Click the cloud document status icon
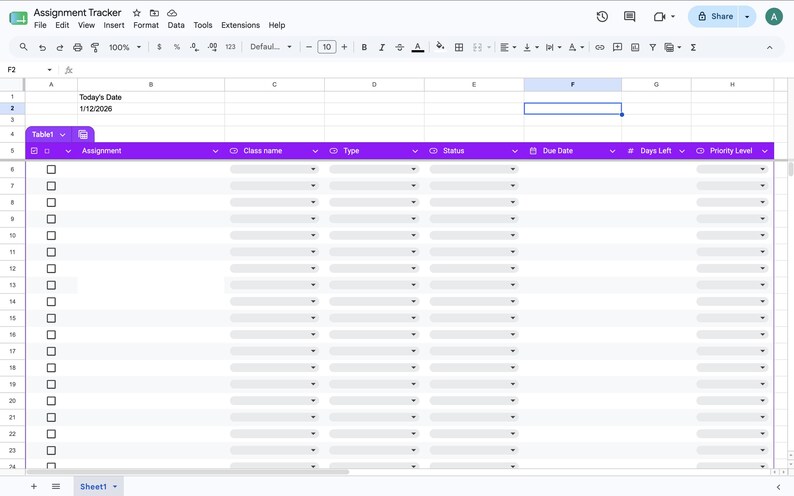Viewport: 794px width, 496px height. [172, 13]
